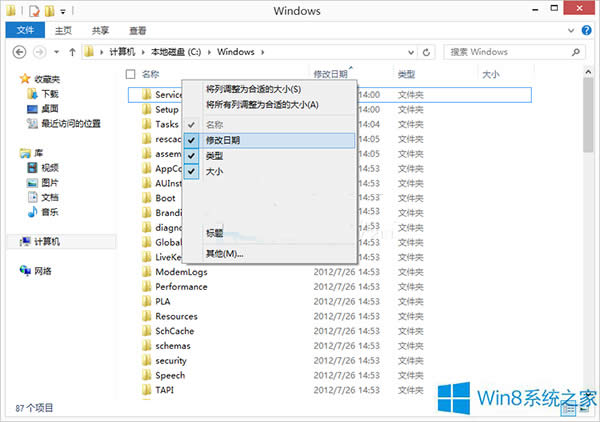
Task: Click the Performance folder icon
Action: [146, 287]
